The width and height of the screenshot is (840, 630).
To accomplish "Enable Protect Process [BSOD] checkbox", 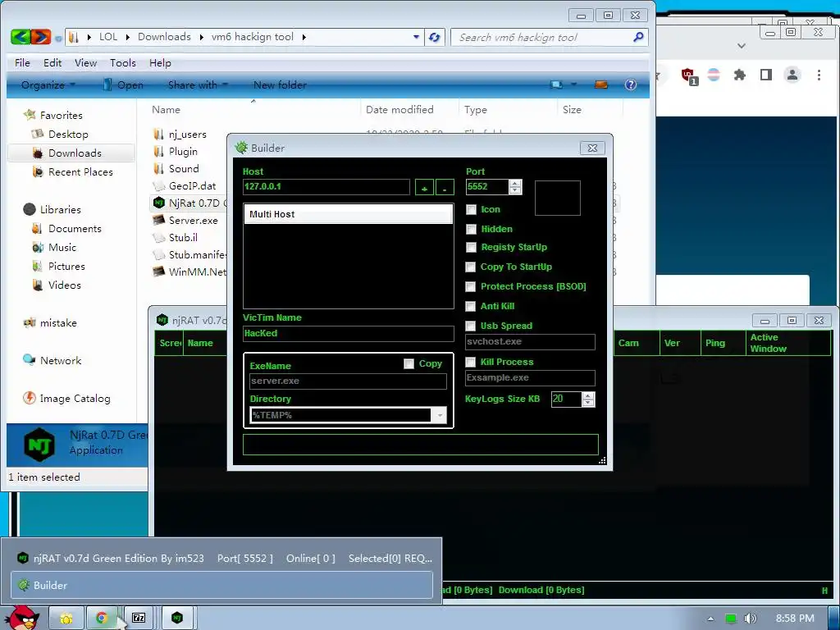I will [470, 286].
